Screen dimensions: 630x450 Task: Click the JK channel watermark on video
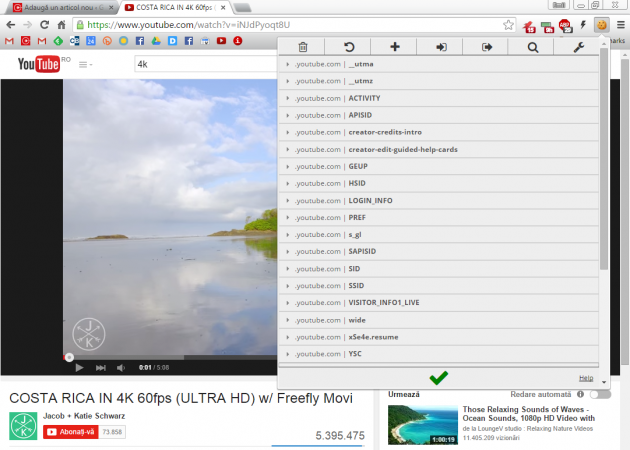89,334
